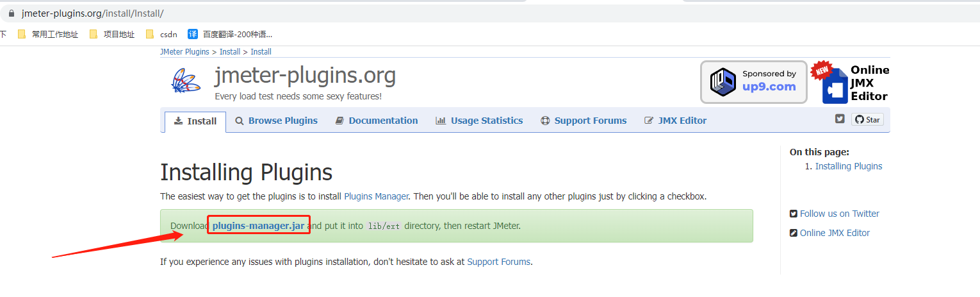Open the Browse Plugins tab
This screenshot has height=297, width=980.
click(276, 121)
